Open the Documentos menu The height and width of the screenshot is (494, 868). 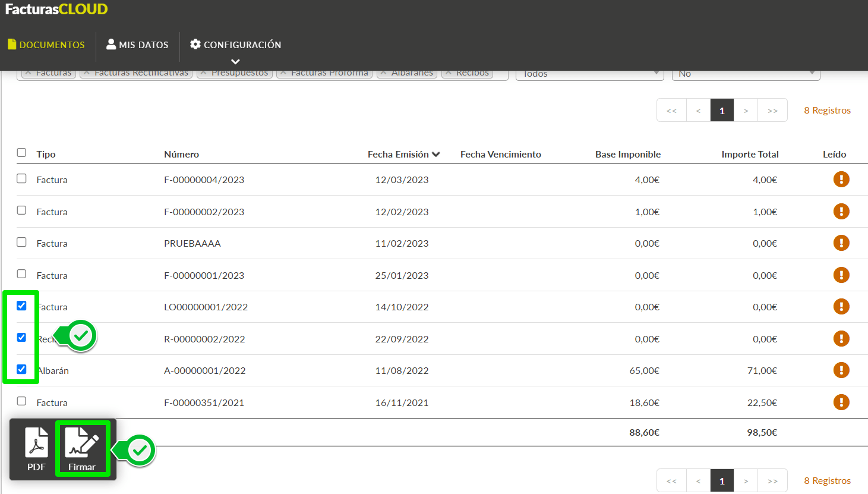[46, 45]
